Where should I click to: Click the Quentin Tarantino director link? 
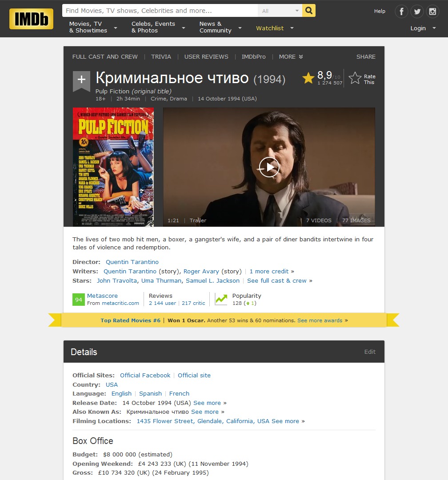tap(132, 262)
